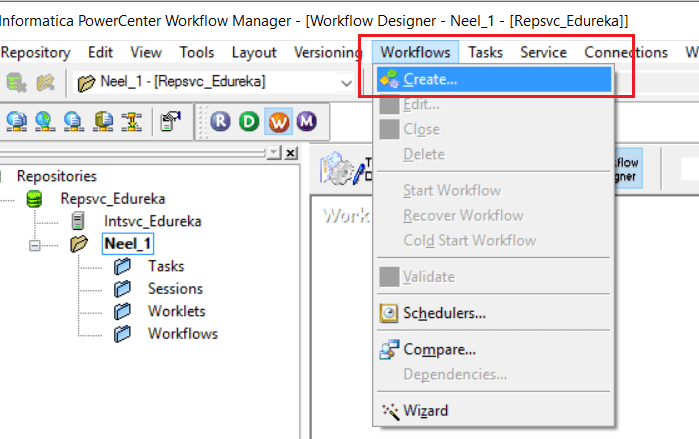
Task: Click the Compare menu icon
Action: pos(389,350)
